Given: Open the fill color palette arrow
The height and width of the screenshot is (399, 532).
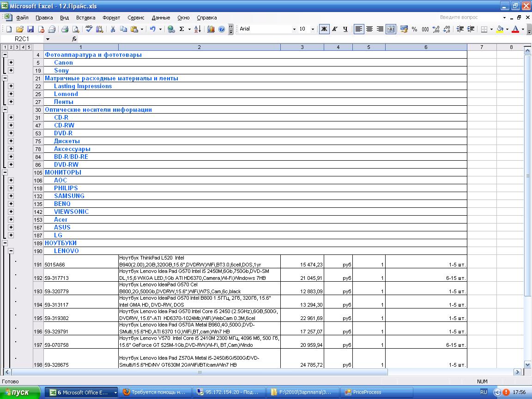Looking at the screenshot, I should coord(507,29).
